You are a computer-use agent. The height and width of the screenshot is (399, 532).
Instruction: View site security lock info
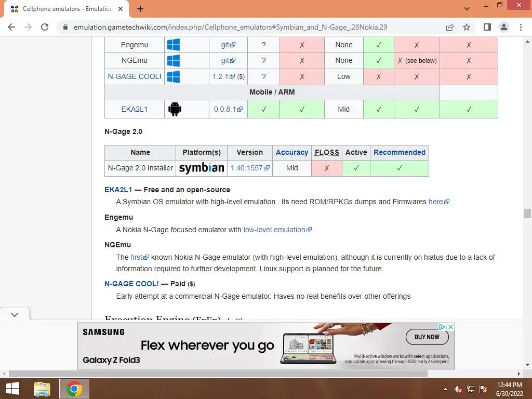coord(65,27)
